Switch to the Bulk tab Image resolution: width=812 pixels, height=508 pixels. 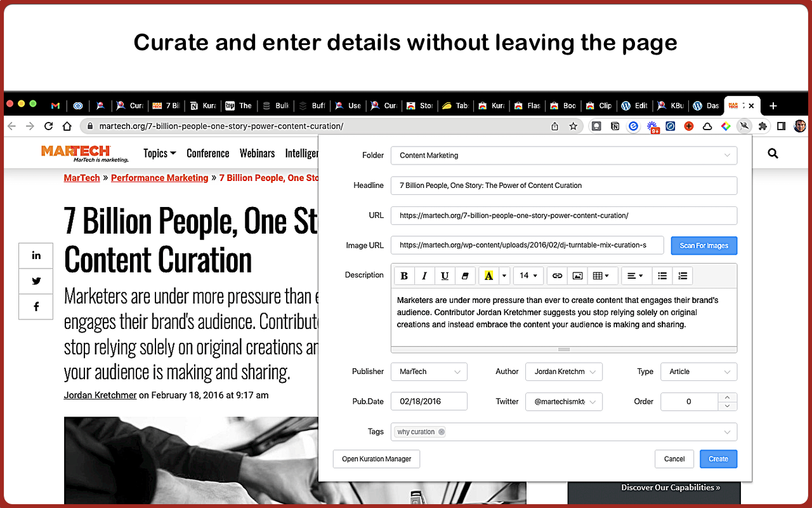point(276,105)
